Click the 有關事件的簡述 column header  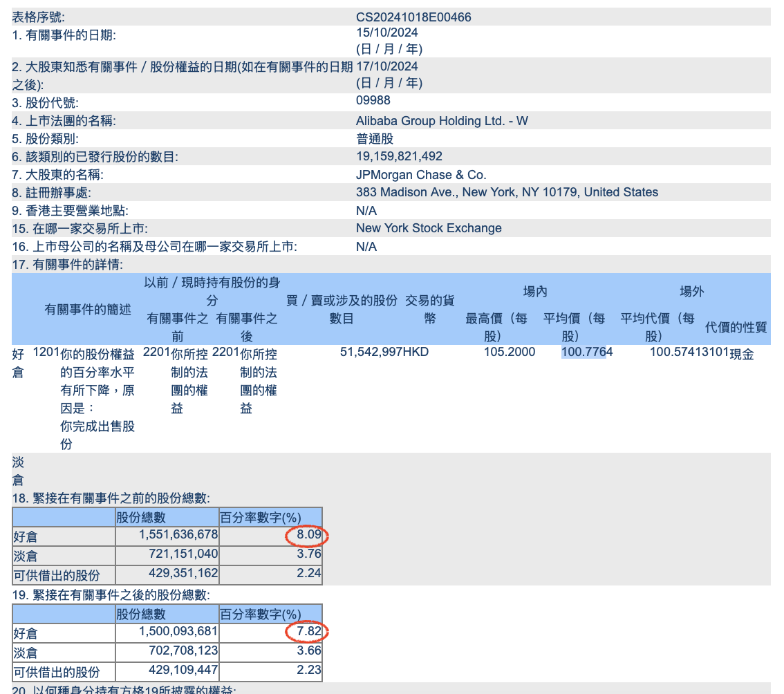pyautogui.click(x=88, y=310)
